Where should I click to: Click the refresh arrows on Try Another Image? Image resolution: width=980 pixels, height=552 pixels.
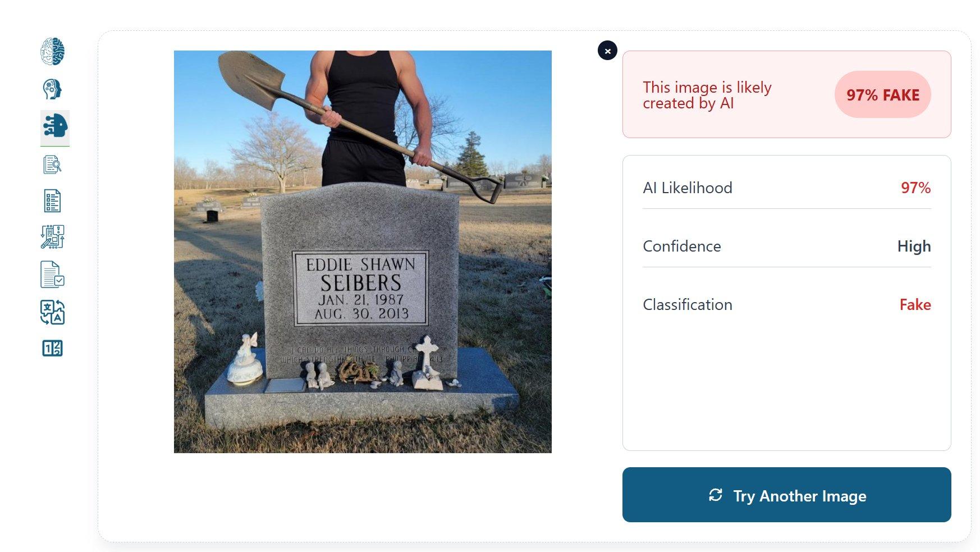[716, 495]
